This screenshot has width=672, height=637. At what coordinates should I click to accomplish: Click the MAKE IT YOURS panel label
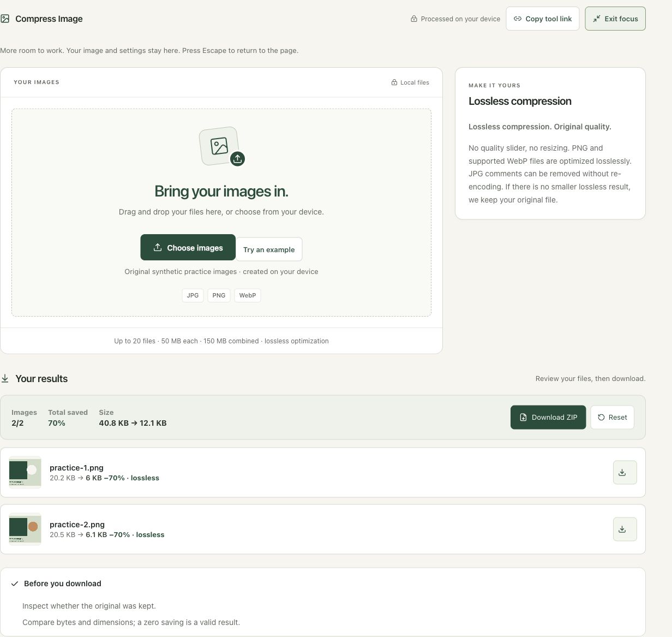[x=494, y=86]
